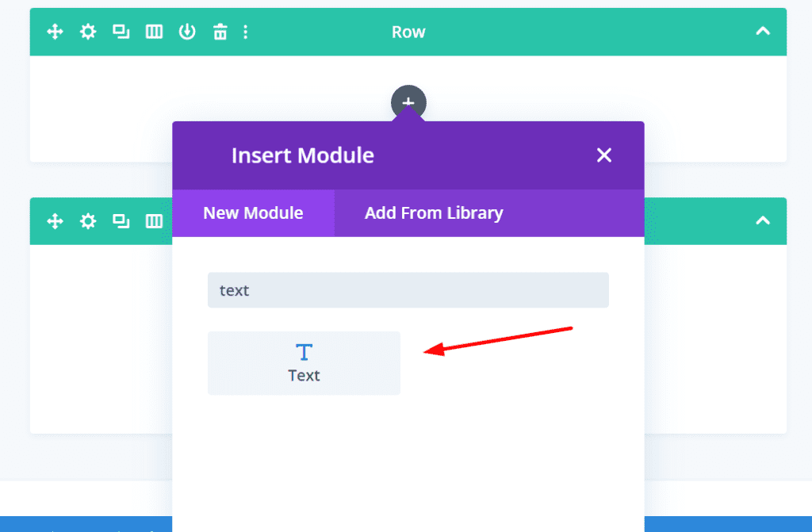Close the Insert Module dialog
Image resolution: width=812 pixels, height=532 pixels.
[604, 155]
